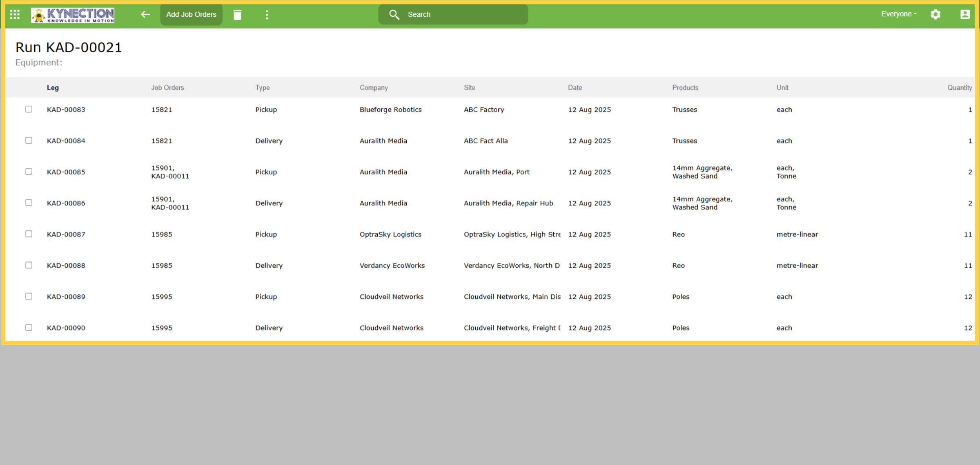980x465 pixels.
Task: Sort by the Date column header
Action: tap(575, 87)
